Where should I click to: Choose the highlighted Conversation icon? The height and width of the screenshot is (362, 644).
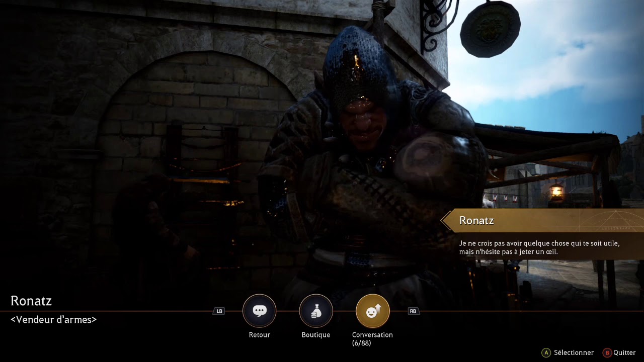[372, 311]
